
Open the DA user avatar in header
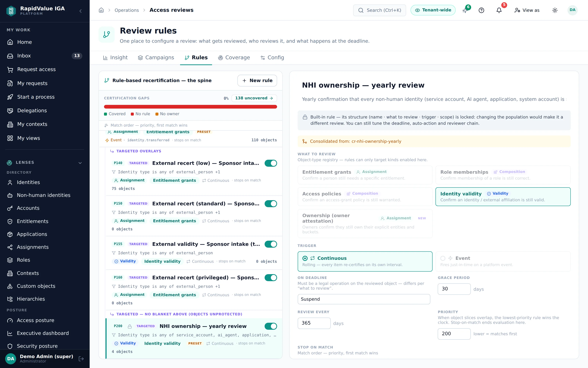(572, 10)
